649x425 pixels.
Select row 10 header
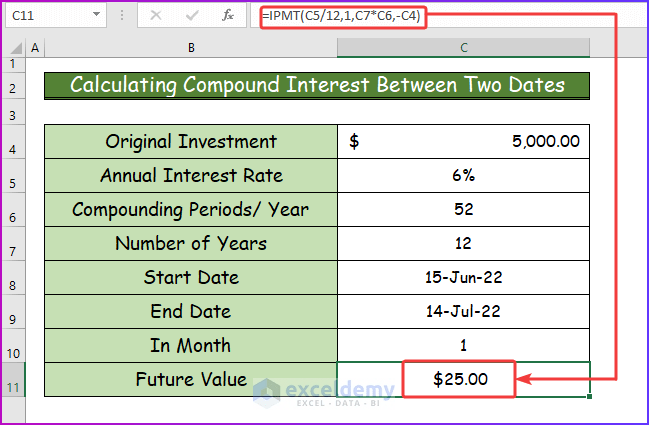coord(13,345)
